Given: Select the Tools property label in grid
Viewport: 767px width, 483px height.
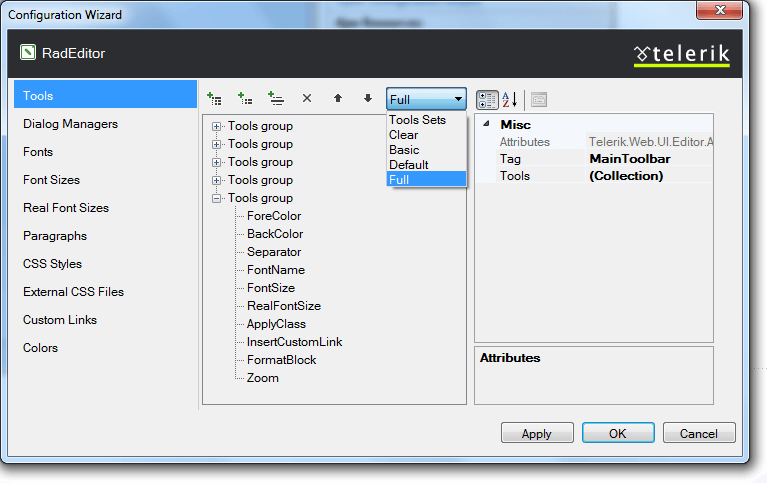Looking at the screenshot, I should 515,176.
